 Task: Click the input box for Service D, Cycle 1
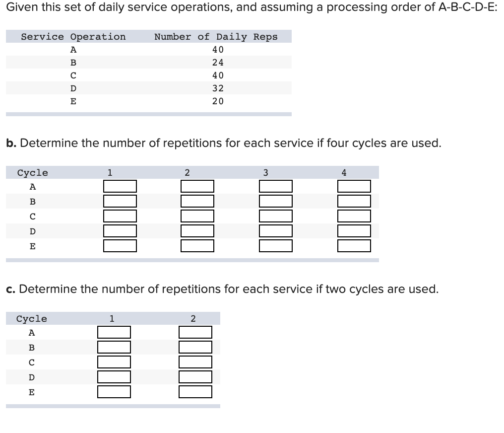(x=120, y=230)
